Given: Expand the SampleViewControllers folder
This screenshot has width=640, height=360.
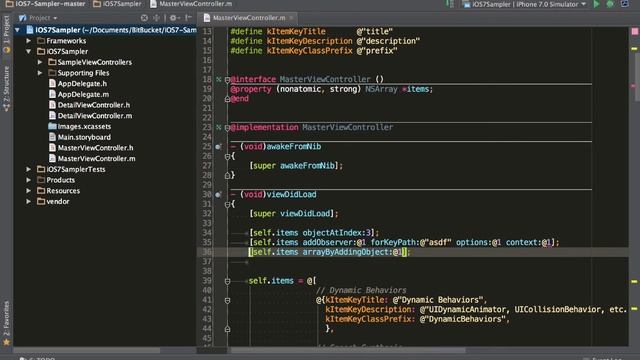Looking at the screenshot, I should point(40,62).
